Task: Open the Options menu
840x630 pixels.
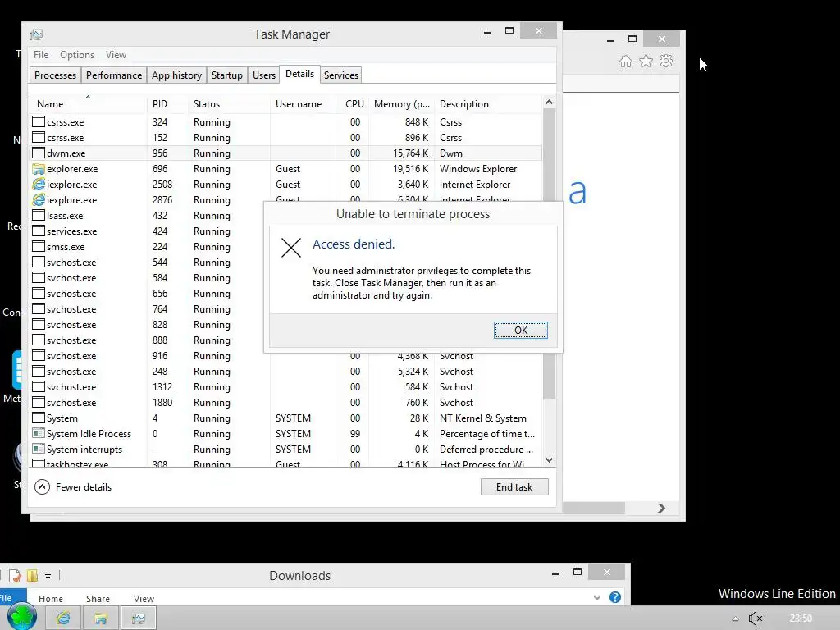Action: (x=77, y=55)
